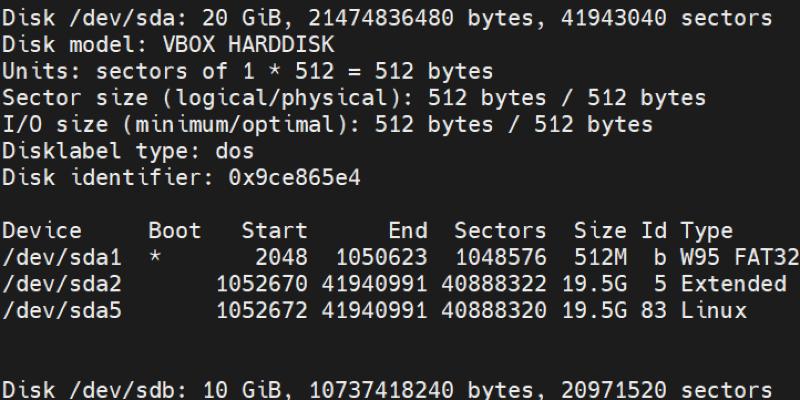Click the "Boot" column header
The height and width of the screenshot is (400, 800).
[175, 231]
